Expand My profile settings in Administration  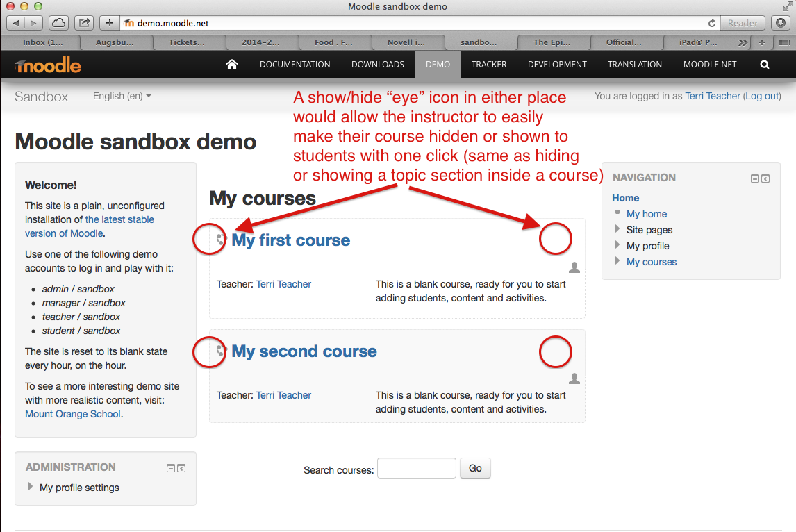point(31,486)
